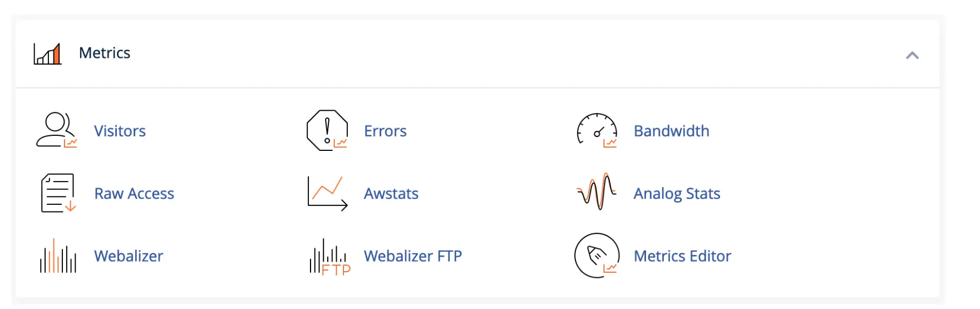Select the Awstats text link
This screenshot has width=980, height=309.
[391, 194]
